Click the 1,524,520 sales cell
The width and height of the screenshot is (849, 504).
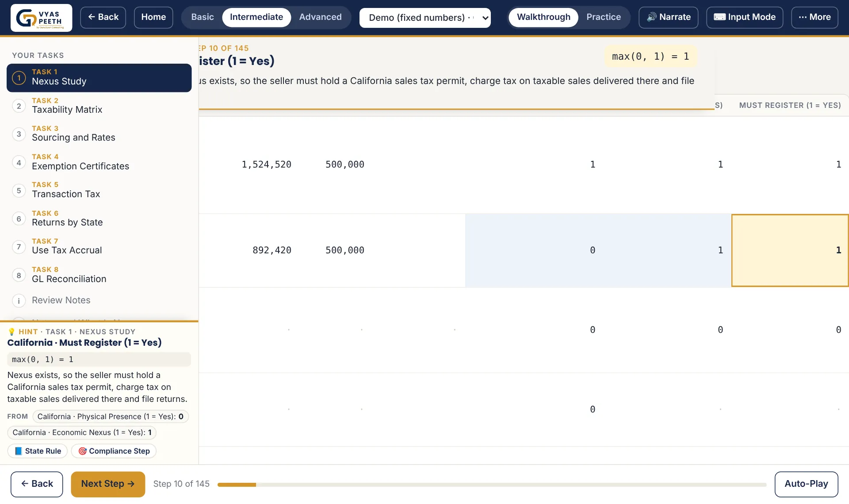tap(266, 164)
